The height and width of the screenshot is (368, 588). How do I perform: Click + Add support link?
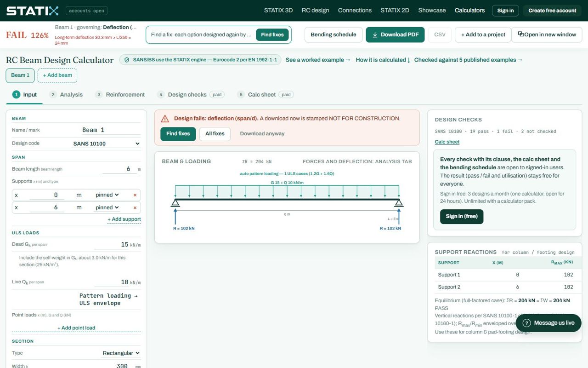click(124, 219)
